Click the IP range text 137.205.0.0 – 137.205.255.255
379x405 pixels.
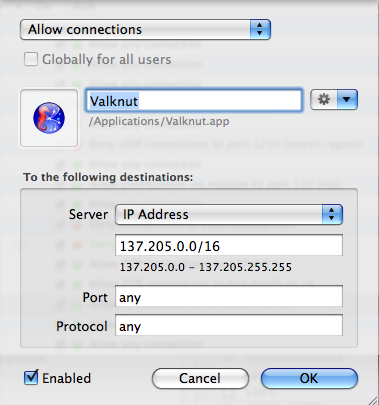206,267
